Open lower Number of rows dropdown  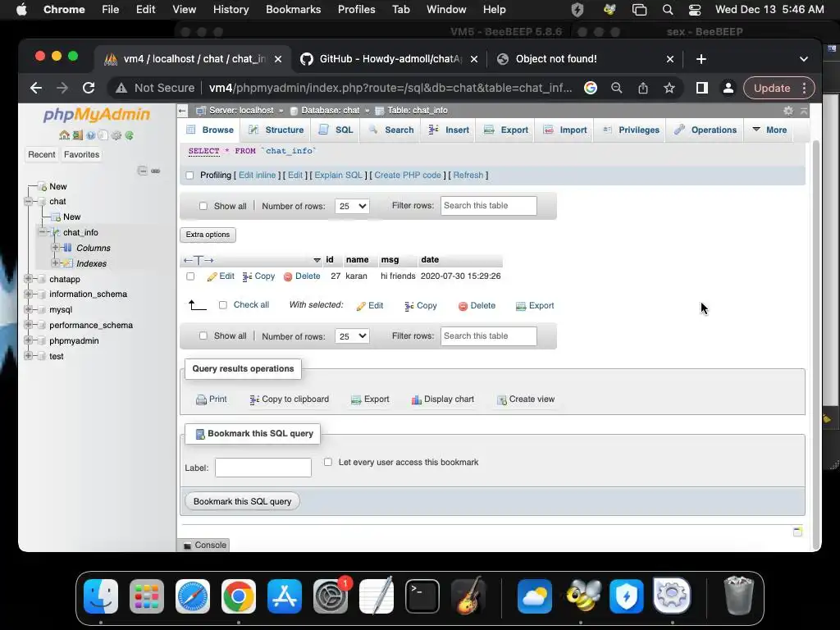(352, 336)
